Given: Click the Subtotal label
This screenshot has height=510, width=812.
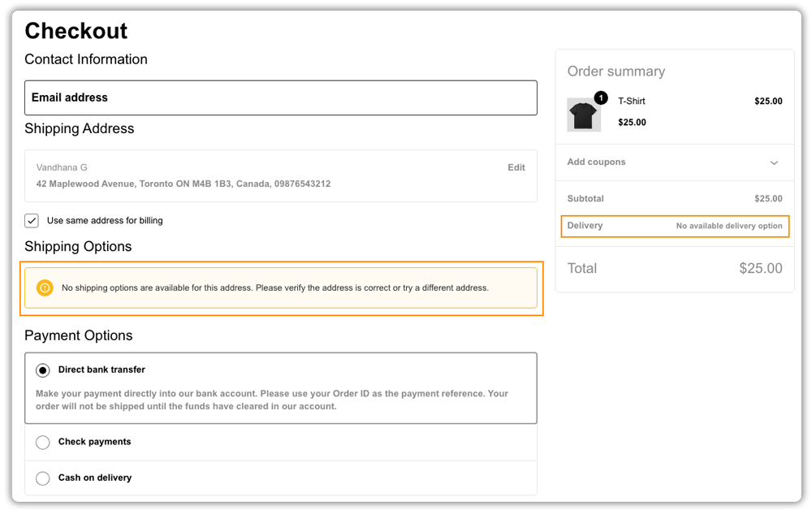Looking at the screenshot, I should tap(585, 198).
